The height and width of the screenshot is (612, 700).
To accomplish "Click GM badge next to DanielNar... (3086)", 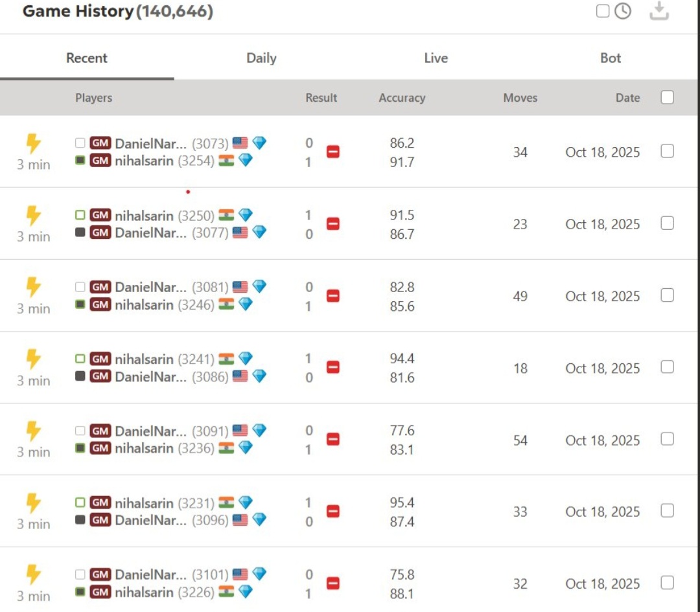I will 100,376.
